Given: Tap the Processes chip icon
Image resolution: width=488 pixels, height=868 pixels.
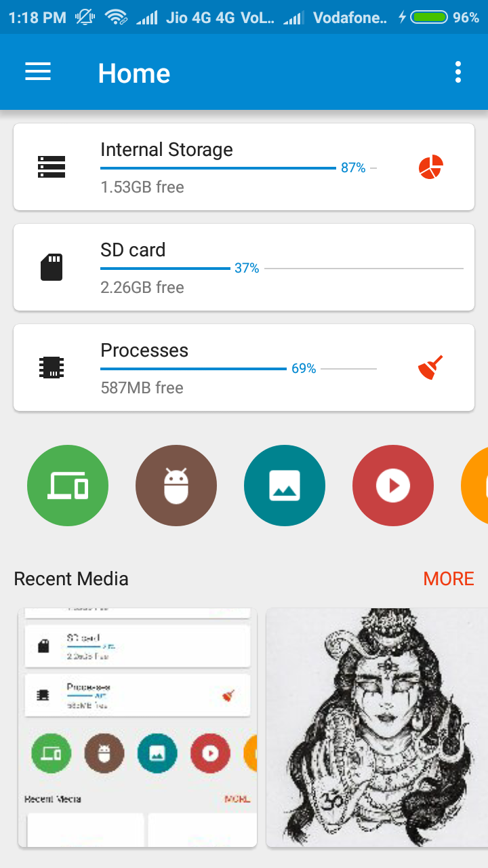Looking at the screenshot, I should click(x=52, y=368).
